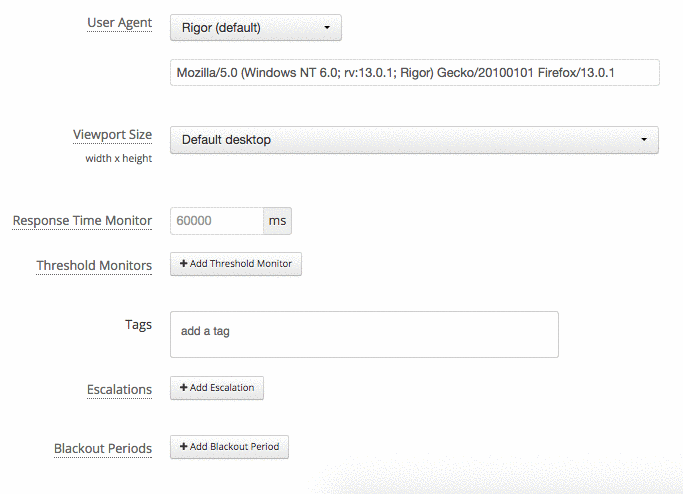The height and width of the screenshot is (494, 683).
Task: Click the ms unit addon label
Action: tap(277, 221)
